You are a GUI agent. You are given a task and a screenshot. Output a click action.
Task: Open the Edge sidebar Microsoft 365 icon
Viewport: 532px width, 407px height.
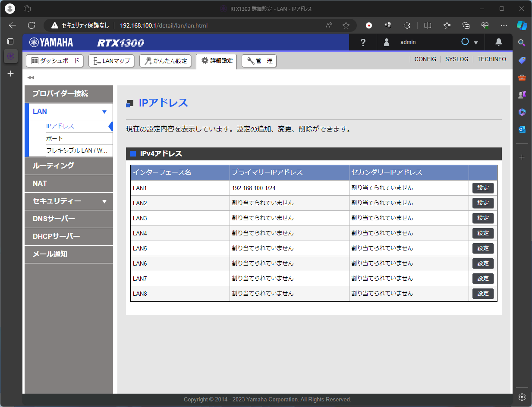coord(522,112)
